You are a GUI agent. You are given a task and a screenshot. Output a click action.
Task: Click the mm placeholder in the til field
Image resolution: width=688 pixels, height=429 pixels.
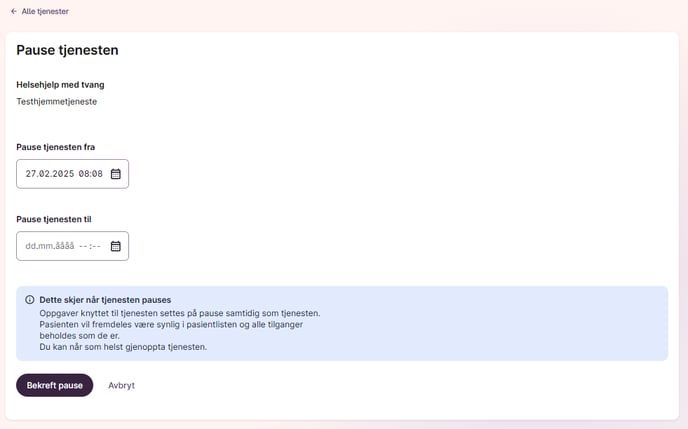(x=44, y=246)
